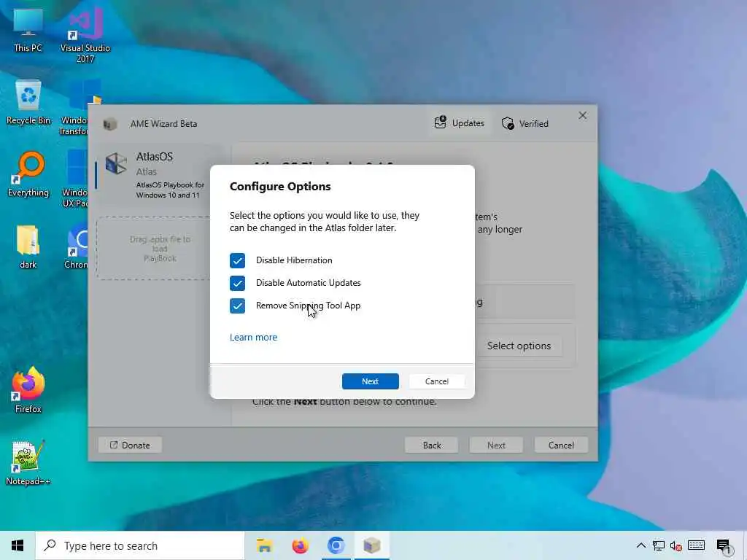Click the muted volume tray icon

coord(676,545)
